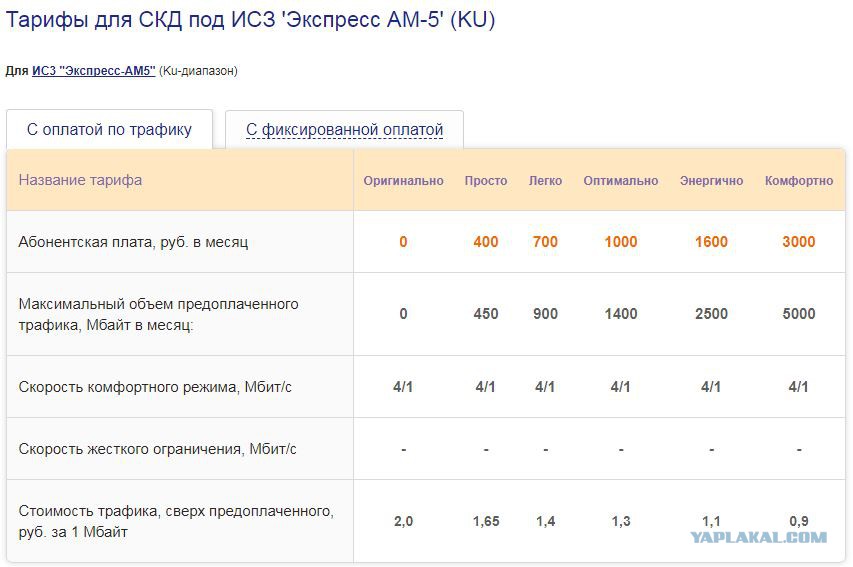Image resolution: width=853 pixels, height=567 pixels.
Task: Click the 5000 prepaid traffic value
Action: (799, 314)
